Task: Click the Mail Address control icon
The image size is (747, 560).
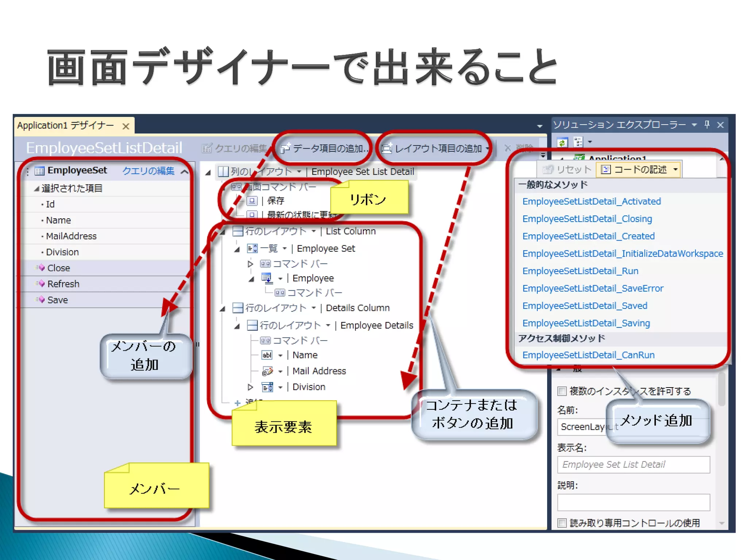Action: [267, 371]
